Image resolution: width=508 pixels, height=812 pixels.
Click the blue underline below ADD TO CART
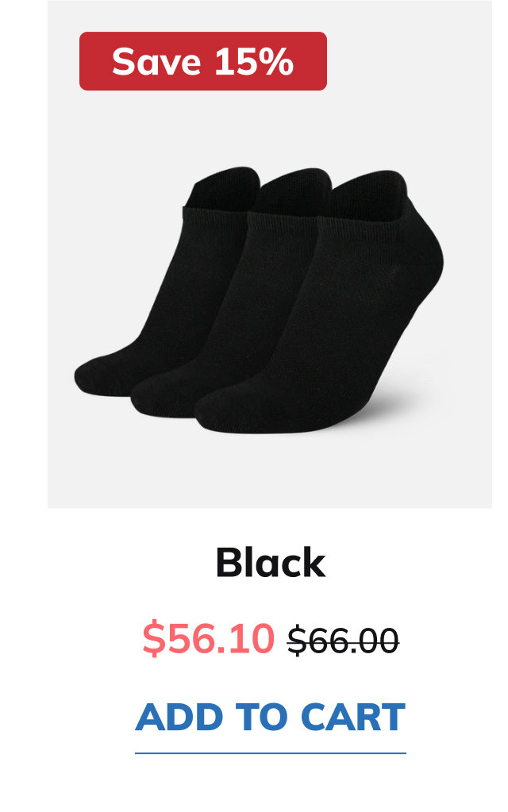click(271, 753)
